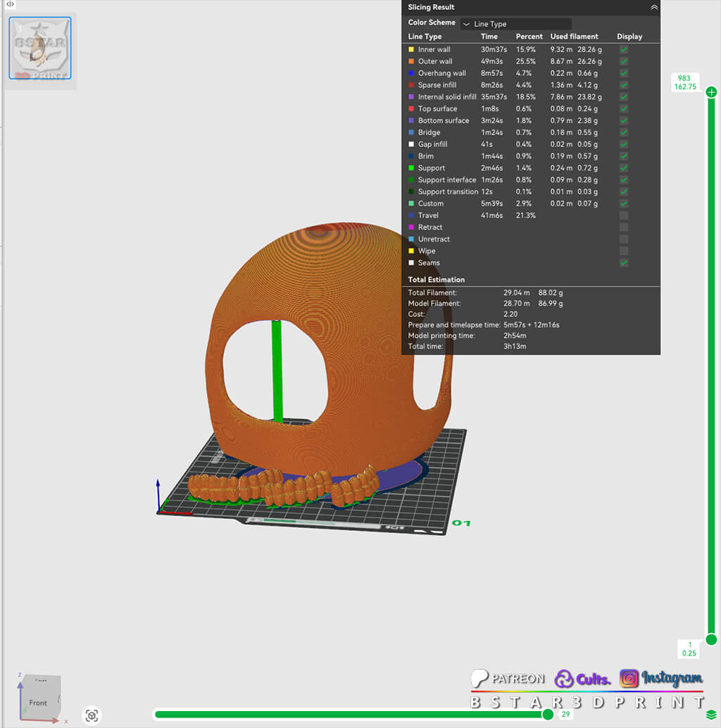Click the horizontal move slider handle
Viewport: 721px width, 728px height.
[x=548, y=714]
